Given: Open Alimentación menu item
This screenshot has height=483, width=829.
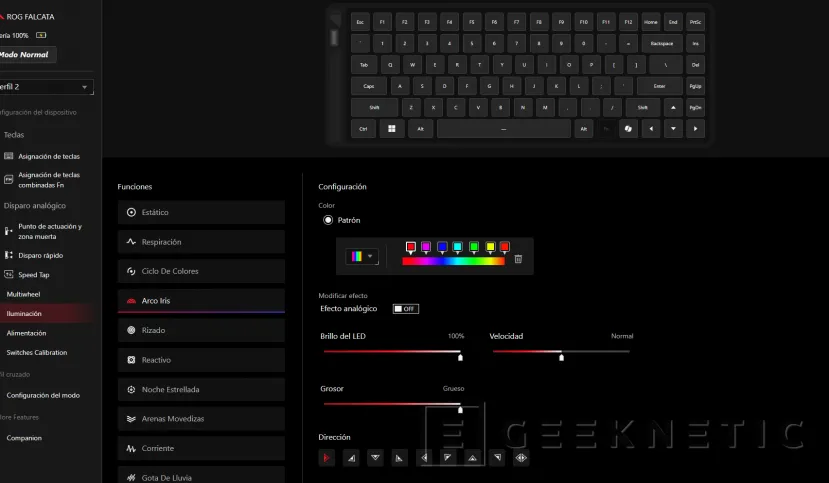Looking at the screenshot, I should (26, 333).
